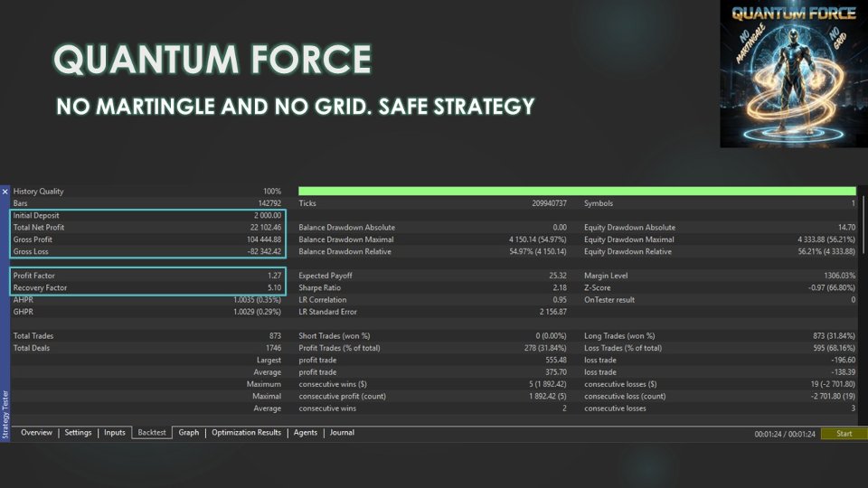
Task: Click the consecutive loss (count) label
Action: tap(625, 397)
